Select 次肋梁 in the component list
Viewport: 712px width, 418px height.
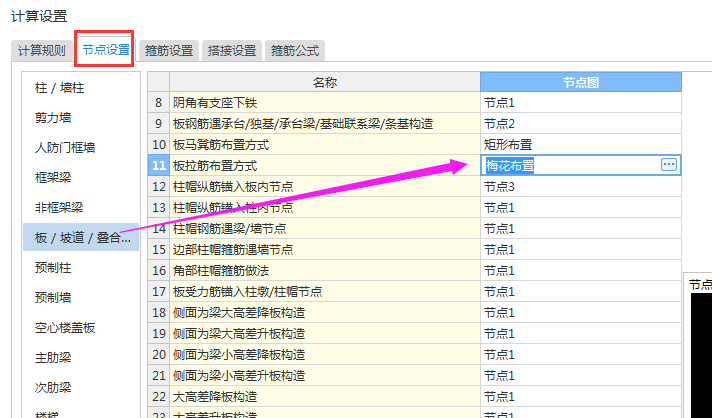click(81, 388)
